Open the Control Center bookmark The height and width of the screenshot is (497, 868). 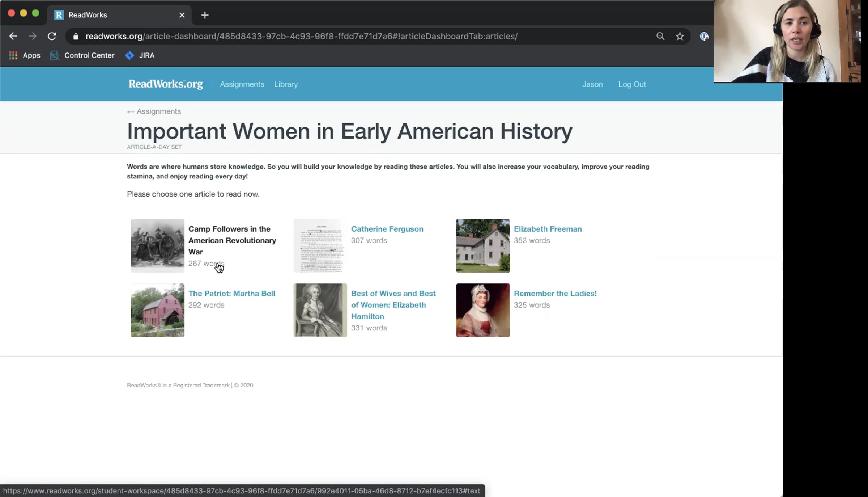[82, 55]
